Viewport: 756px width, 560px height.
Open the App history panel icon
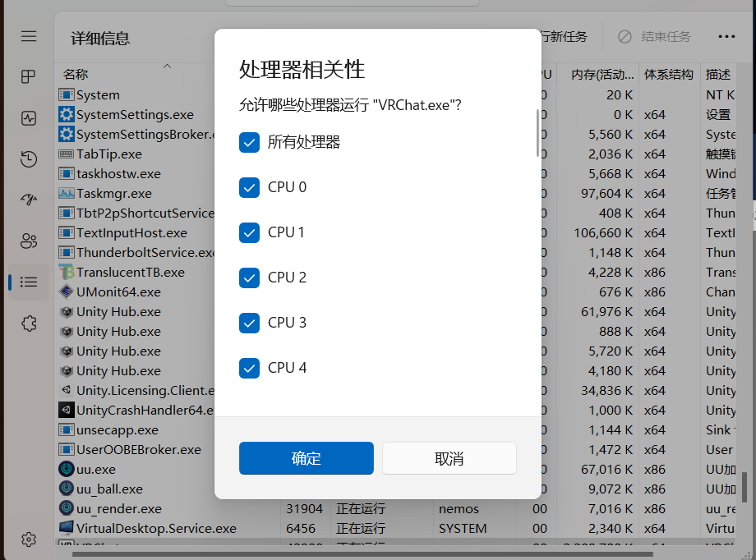pos(29,158)
